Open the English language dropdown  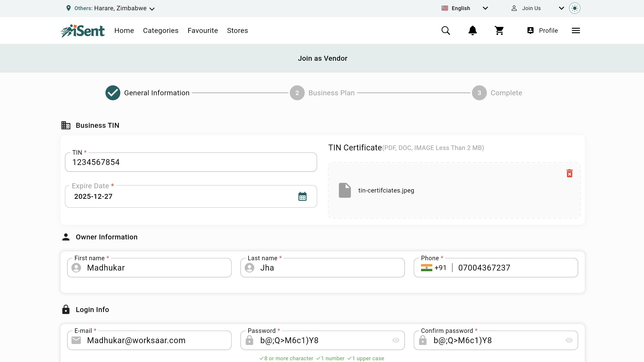(x=465, y=8)
